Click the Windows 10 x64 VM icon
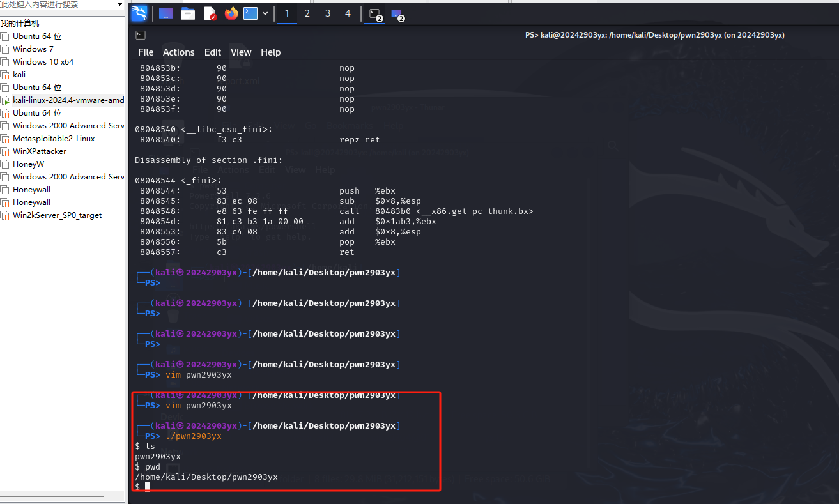This screenshot has height=504, width=839. tap(5, 62)
